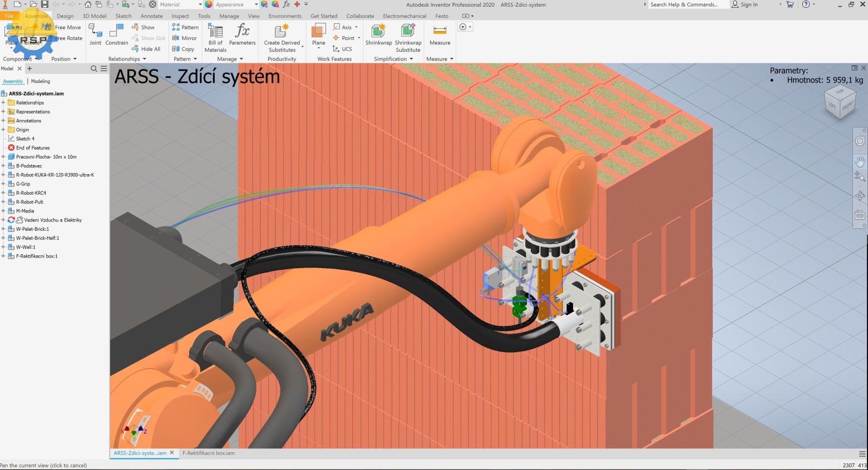Click the Search Help & Commands field
Viewport: 868px width, 470px height.
688,4
